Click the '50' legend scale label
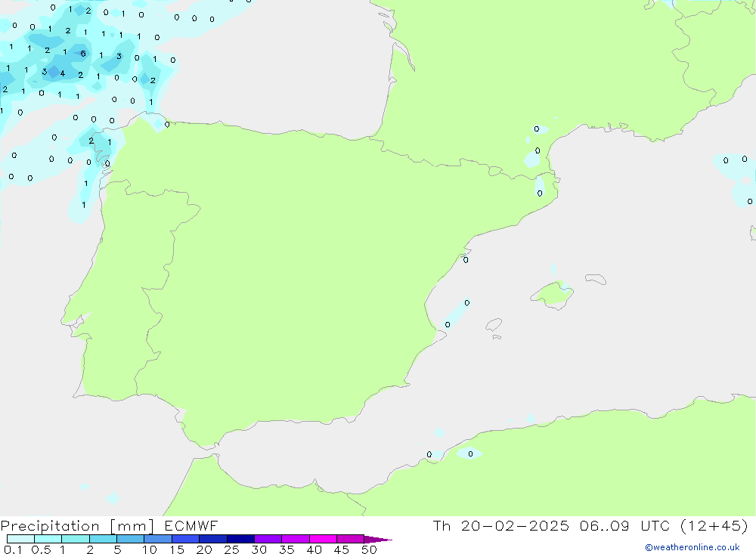The image size is (756, 554). 369,549
